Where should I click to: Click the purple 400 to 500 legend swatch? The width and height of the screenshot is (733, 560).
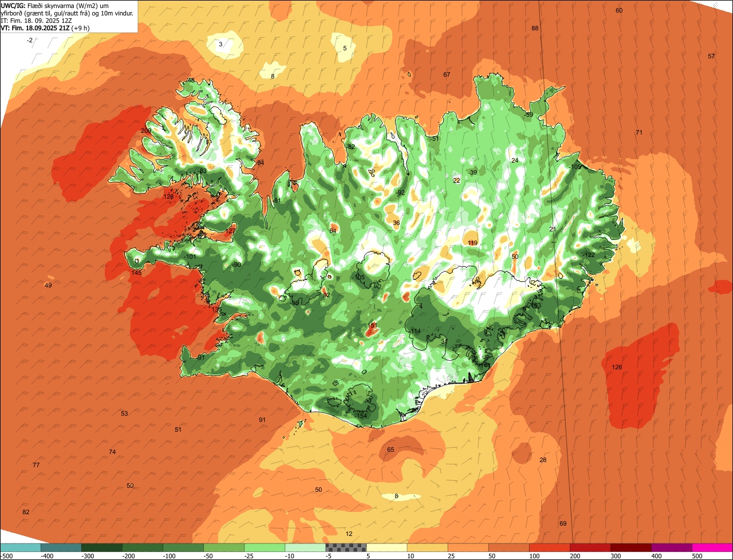[671, 547]
